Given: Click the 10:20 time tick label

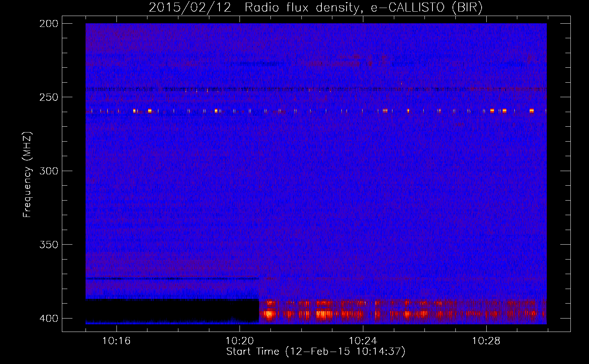Looking at the screenshot, I should click(240, 341).
